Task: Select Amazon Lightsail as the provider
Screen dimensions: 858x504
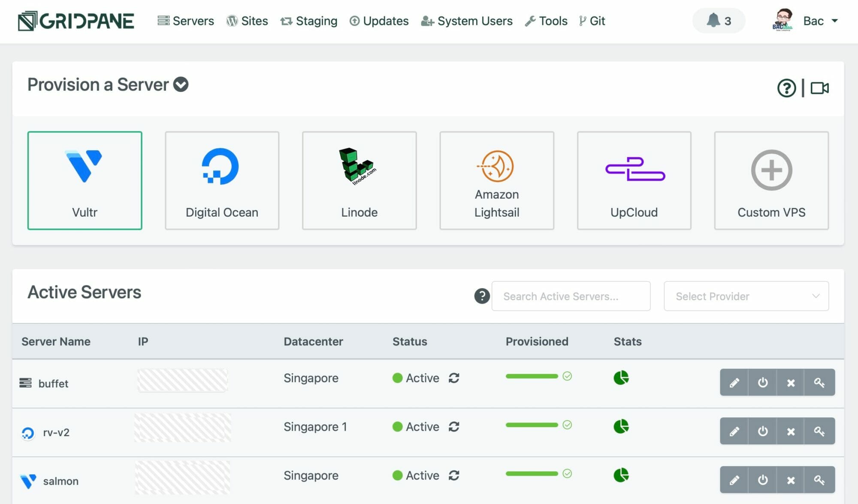Action: click(x=497, y=181)
